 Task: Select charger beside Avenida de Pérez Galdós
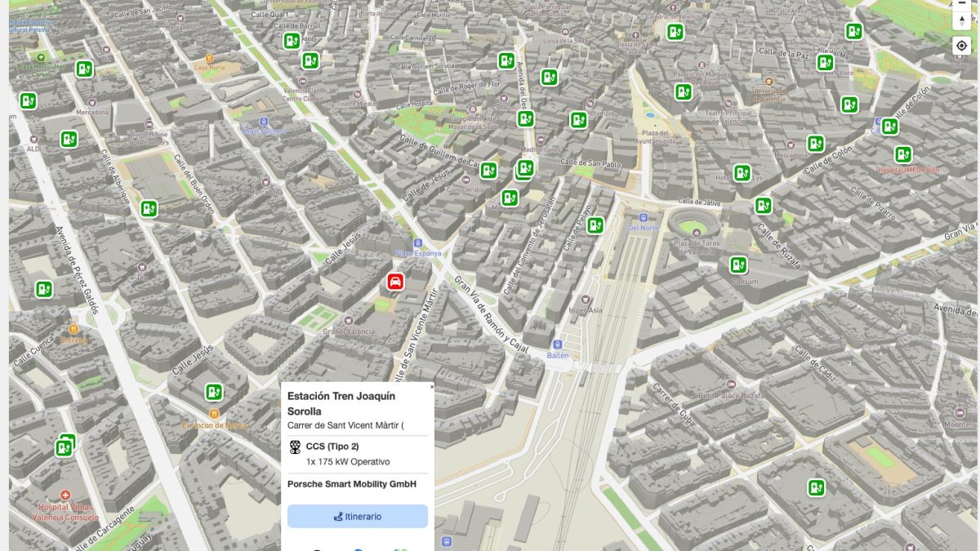pyautogui.click(x=43, y=288)
